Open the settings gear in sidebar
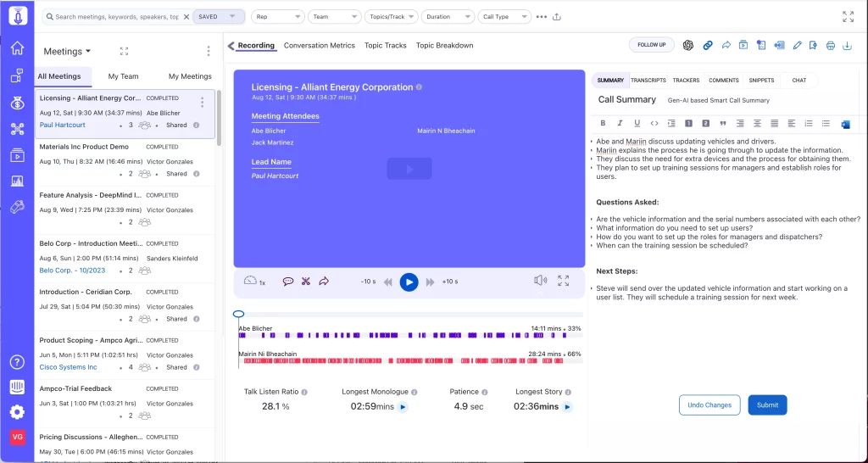The width and height of the screenshot is (868, 463). click(x=17, y=412)
